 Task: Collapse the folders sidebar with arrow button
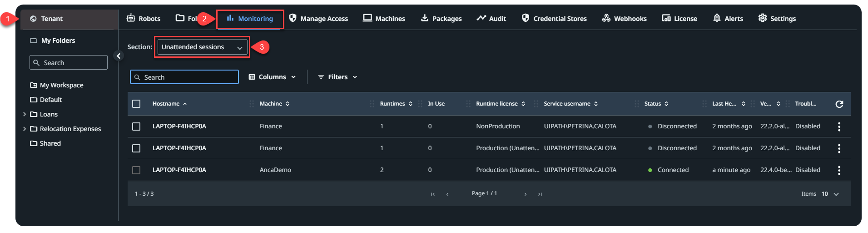tap(119, 56)
